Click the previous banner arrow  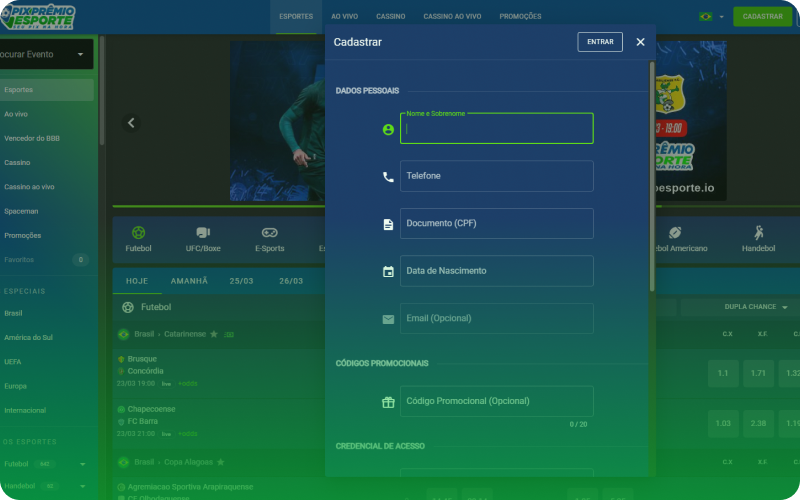[131, 123]
